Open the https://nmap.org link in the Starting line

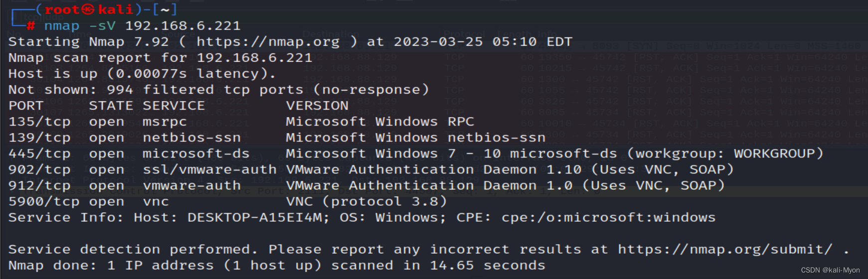(x=268, y=42)
